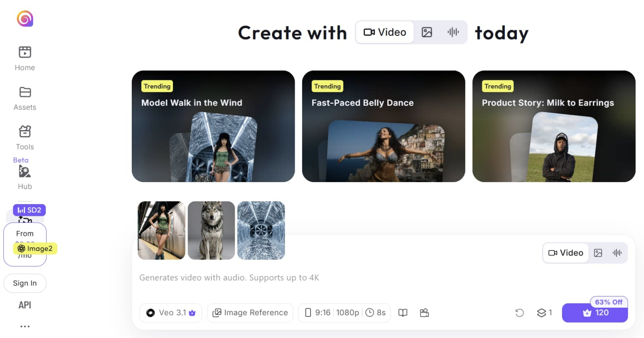Change the 9:16 aspect ratio setting
This screenshot has height=338, width=644.
tap(318, 313)
